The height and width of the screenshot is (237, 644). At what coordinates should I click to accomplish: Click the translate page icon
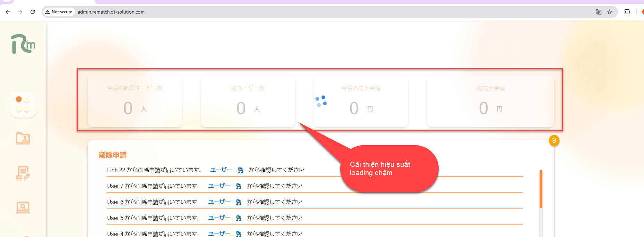click(x=598, y=12)
